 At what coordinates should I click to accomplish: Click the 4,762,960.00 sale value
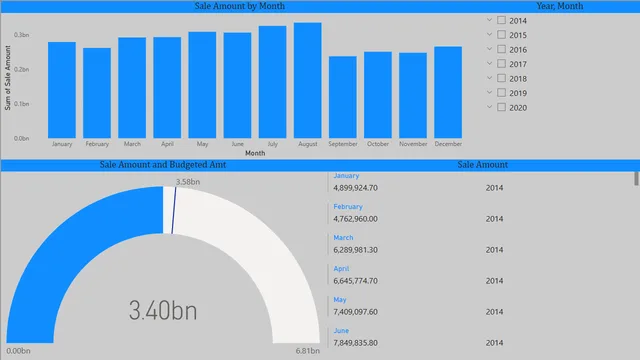(355, 219)
